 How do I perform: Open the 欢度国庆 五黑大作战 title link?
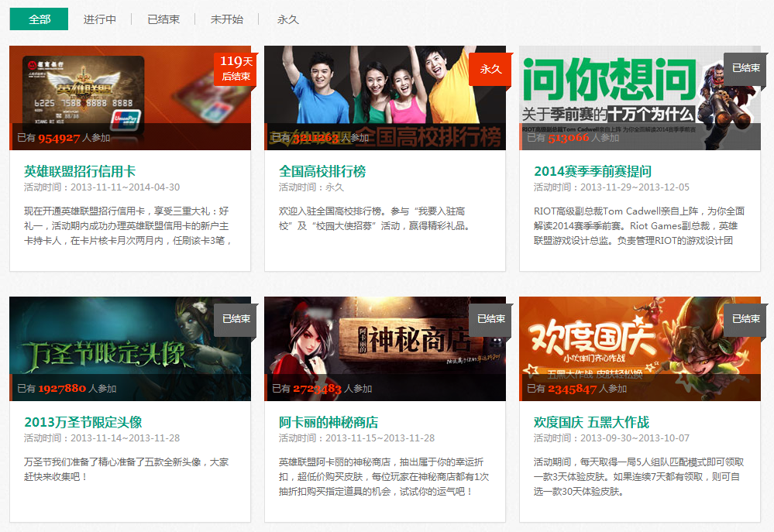[591, 422]
